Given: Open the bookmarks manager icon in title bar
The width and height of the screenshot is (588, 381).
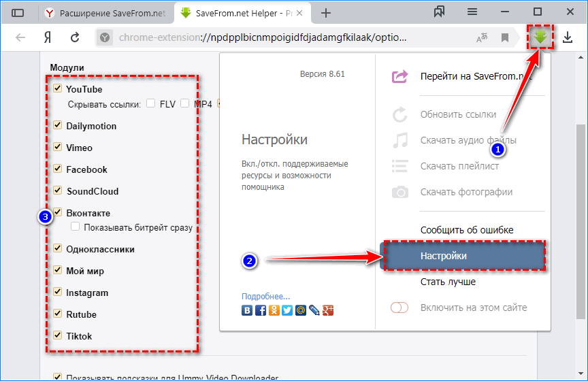Looking at the screenshot, I should 439,12.
